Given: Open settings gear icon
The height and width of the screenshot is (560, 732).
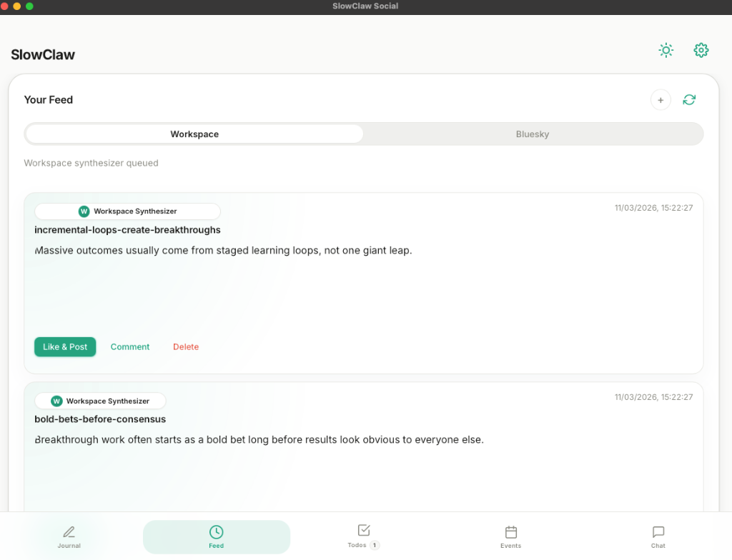Looking at the screenshot, I should 701,50.
